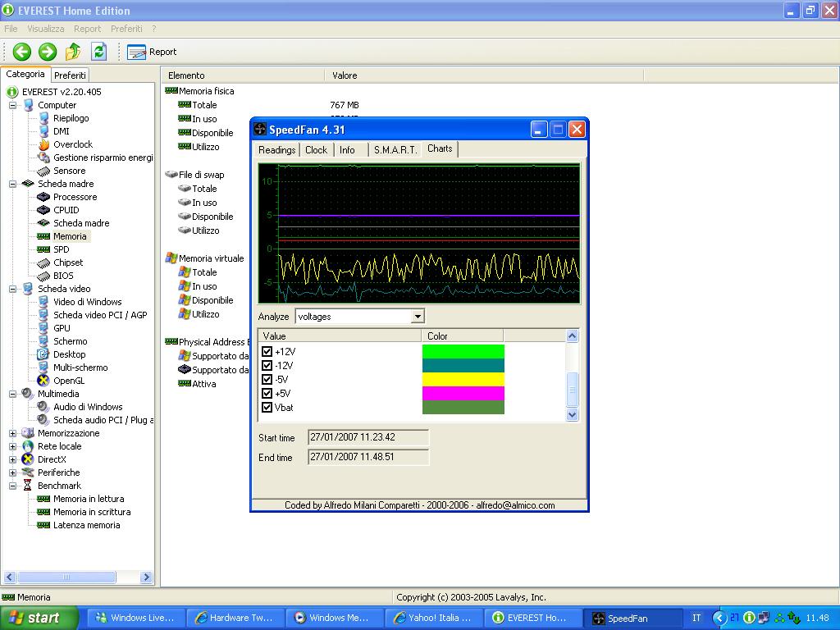Collapse the Multimedia tree node

(x=12, y=394)
